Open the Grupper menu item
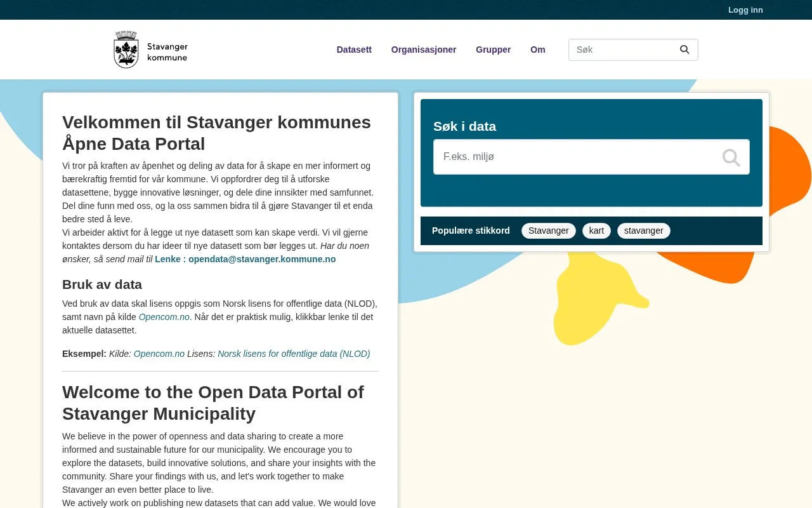This screenshot has width=812, height=508. coord(493,50)
